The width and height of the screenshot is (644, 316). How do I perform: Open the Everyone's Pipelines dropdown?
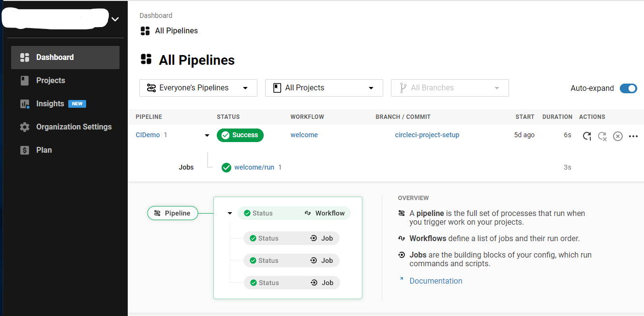coord(198,88)
